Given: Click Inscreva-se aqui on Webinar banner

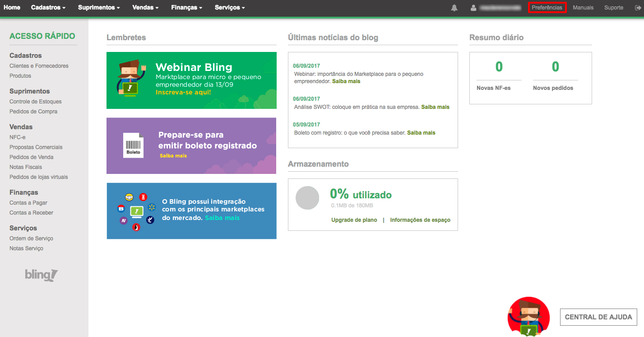Looking at the screenshot, I should pyautogui.click(x=183, y=92).
